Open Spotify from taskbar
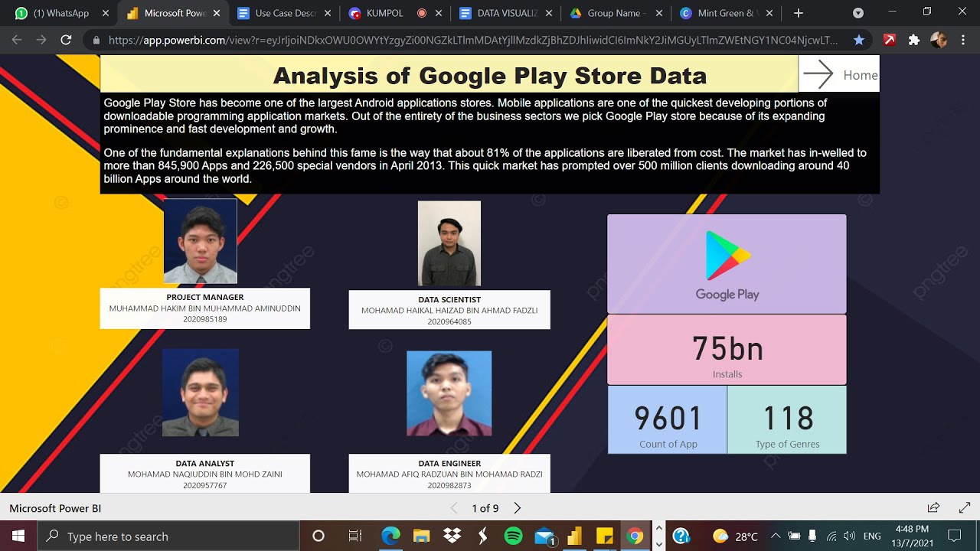Image resolution: width=980 pixels, height=551 pixels. tap(514, 536)
